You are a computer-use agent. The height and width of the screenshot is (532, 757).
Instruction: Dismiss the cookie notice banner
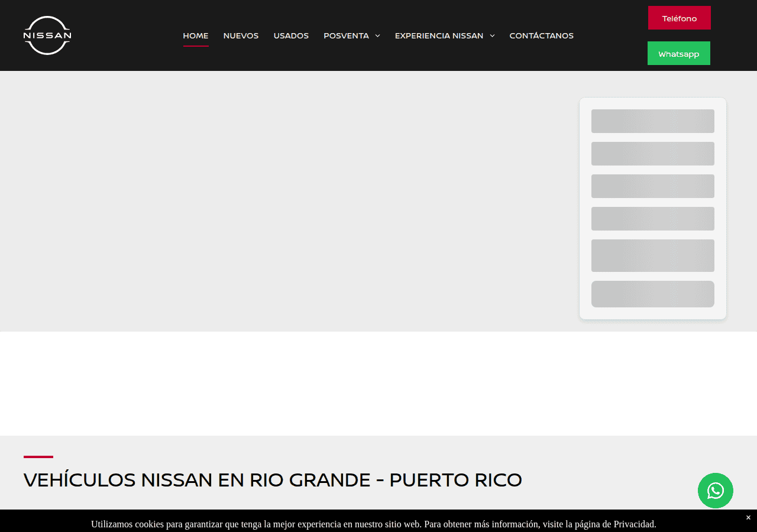coord(748,518)
